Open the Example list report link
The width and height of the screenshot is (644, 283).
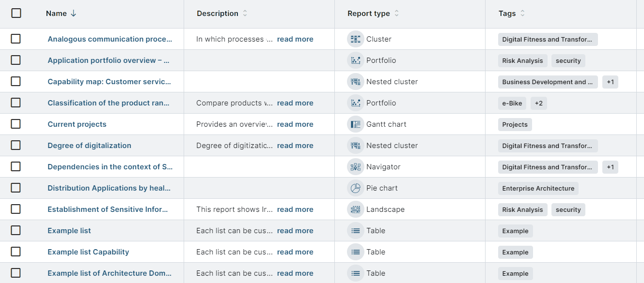tap(69, 231)
